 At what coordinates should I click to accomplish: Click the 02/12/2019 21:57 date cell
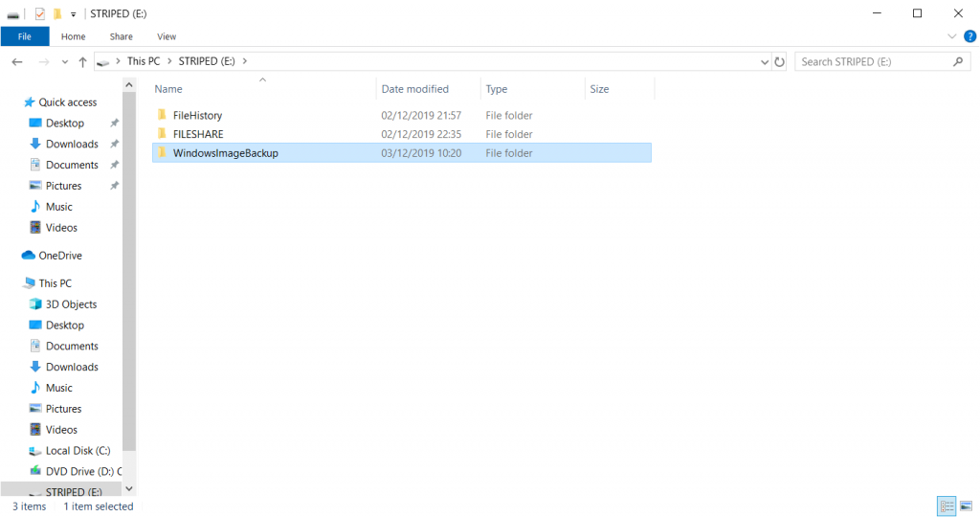pyautogui.click(x=421, y=115)
